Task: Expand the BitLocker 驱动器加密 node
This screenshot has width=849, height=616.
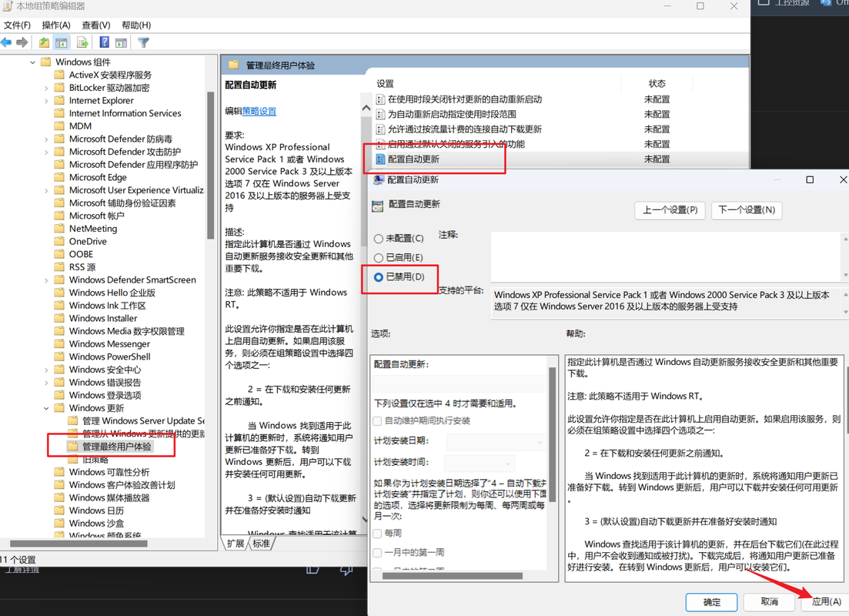Action: click(x=46, y=88)
